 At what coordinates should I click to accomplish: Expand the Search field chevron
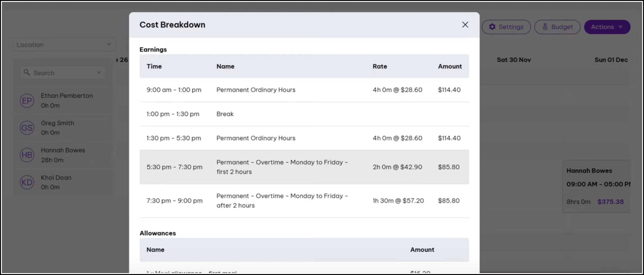(99, 73)
